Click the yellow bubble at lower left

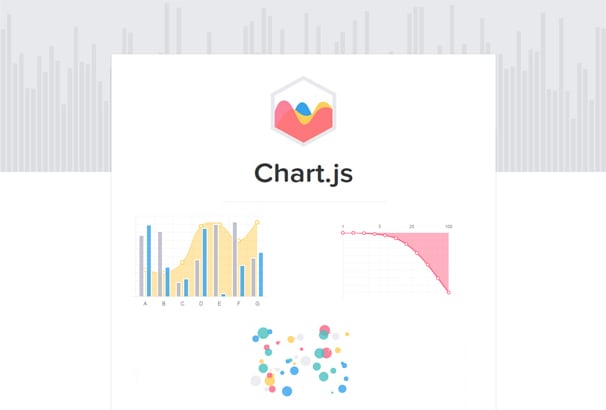[270, 381]
